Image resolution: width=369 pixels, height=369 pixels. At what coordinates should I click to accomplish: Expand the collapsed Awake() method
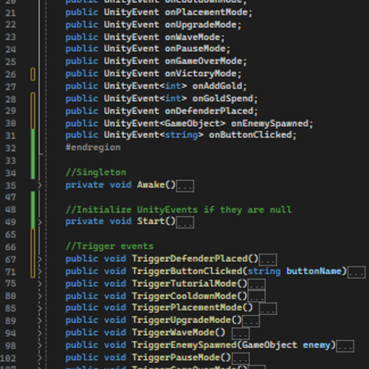coord(40,185)
